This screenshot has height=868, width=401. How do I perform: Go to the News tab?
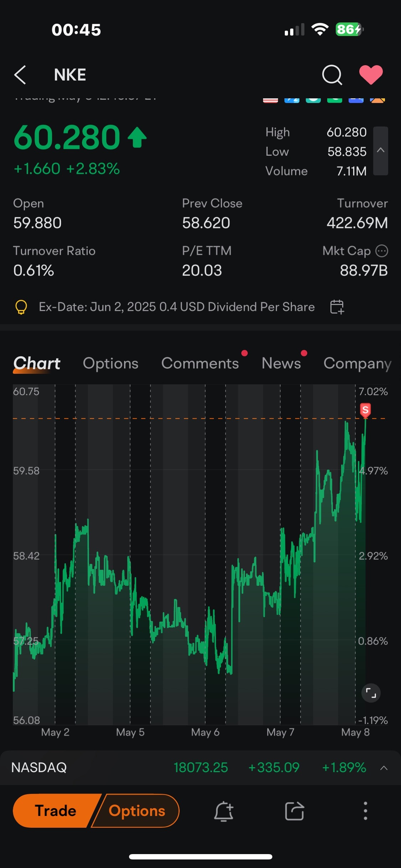(x=281, y=363)
